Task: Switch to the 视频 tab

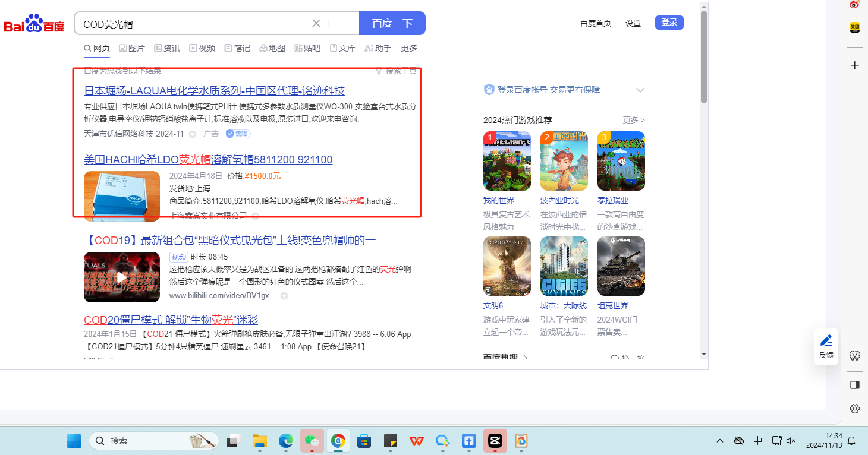Action: click(202, 48)
